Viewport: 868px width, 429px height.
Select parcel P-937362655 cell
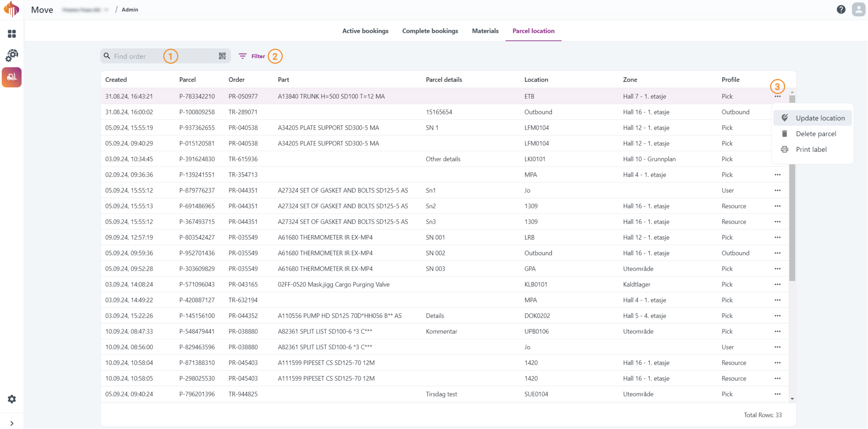[x=197, y=128]
